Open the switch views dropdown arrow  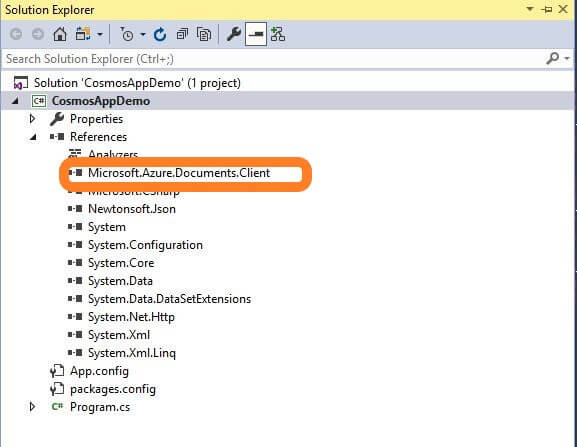coord(100,35)
